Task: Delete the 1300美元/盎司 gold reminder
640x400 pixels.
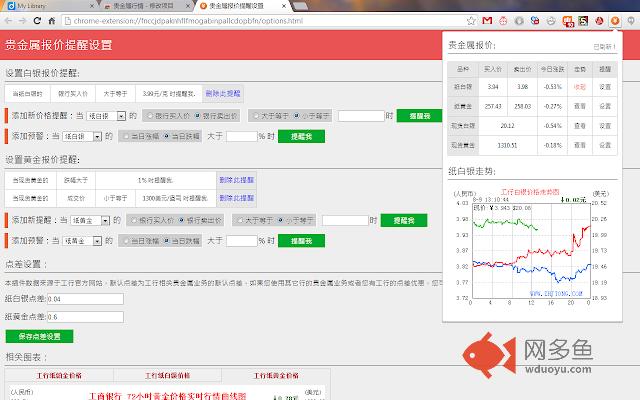Action: click(236, 198)
